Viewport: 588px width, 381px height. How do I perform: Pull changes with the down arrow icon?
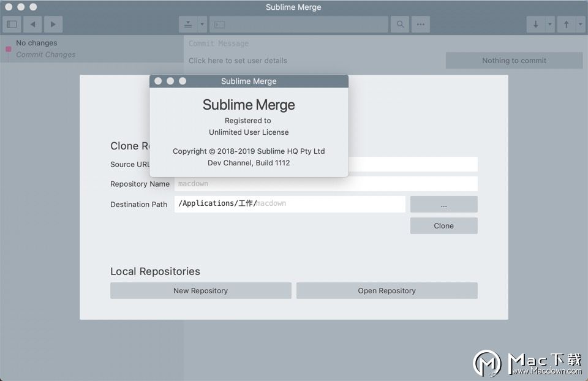coord(536,25)
